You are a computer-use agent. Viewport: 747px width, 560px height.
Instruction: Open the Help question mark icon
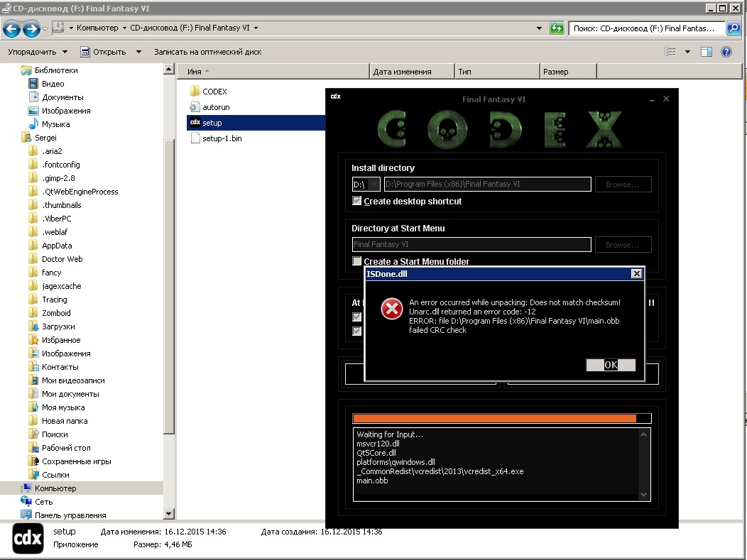coord(726,52)
